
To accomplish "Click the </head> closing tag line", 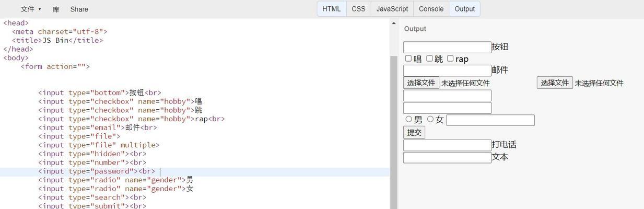I will pos(18,49).
